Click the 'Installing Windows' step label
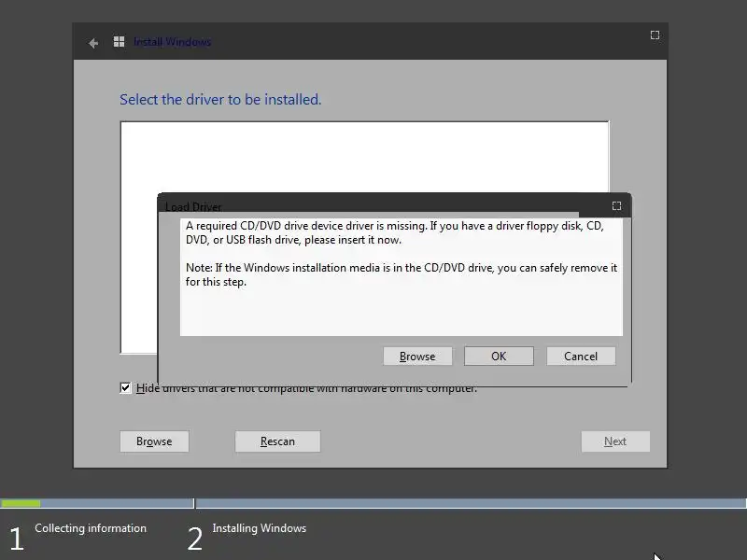This screenshot has height=560, width=747. [260, 528]
